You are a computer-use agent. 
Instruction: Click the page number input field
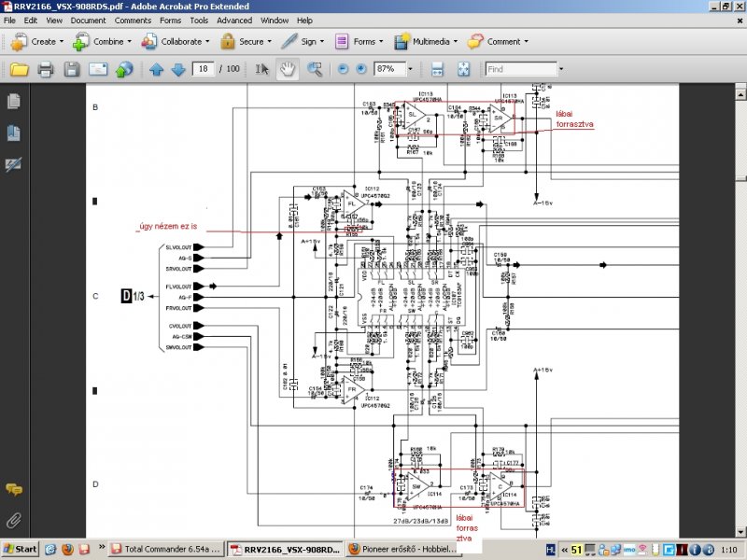tap(204, 69)
